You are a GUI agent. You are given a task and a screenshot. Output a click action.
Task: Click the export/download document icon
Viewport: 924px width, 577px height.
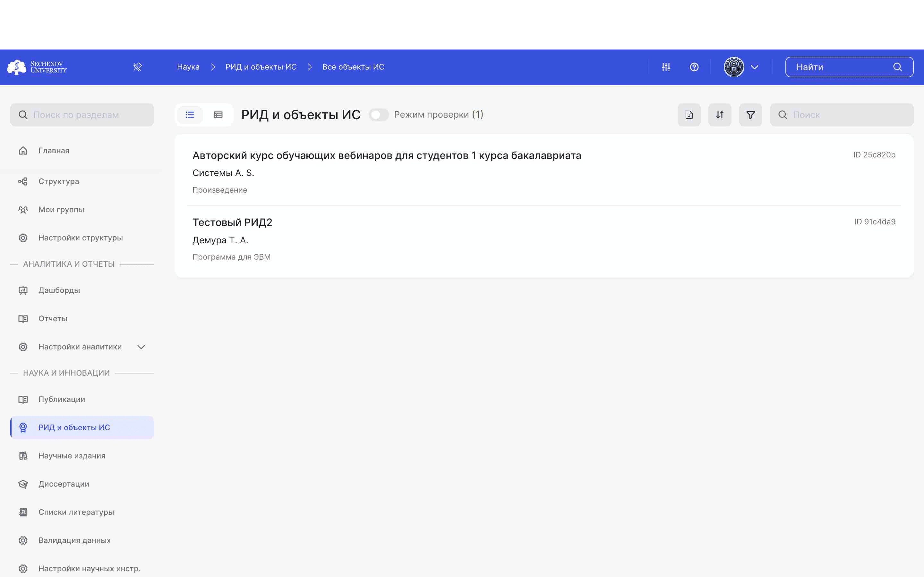click(689, 114)
